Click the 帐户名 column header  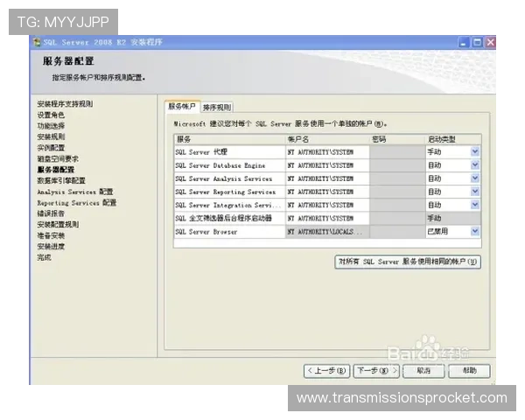point(327,139)
